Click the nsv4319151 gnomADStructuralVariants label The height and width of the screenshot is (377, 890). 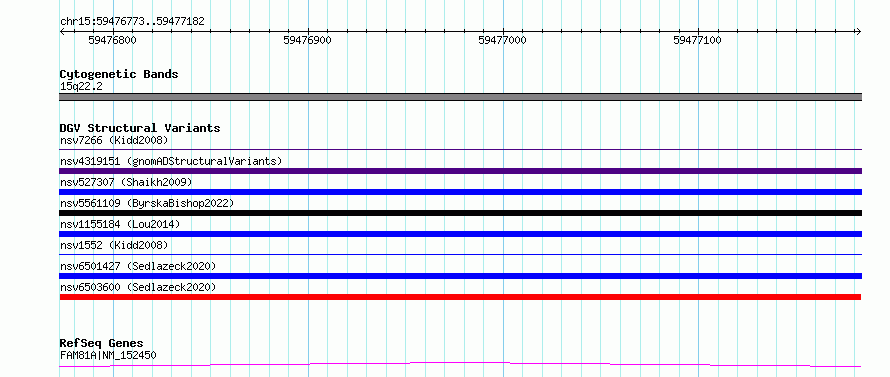point(171,161)
